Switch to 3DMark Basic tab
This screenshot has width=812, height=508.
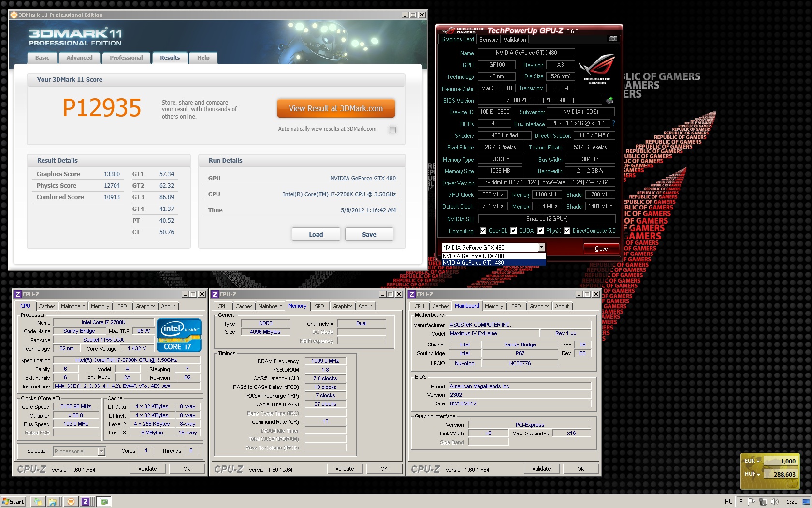coord(42,58)
